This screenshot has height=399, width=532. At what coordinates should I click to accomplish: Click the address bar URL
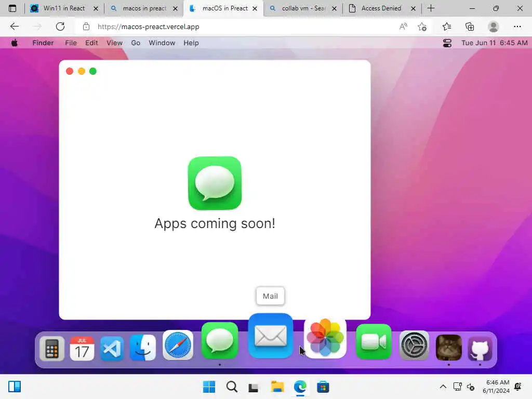pos(148,27)
